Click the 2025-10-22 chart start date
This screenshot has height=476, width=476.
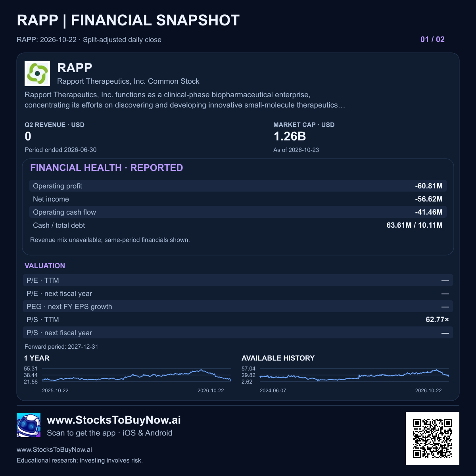click(x=55, y=391)
